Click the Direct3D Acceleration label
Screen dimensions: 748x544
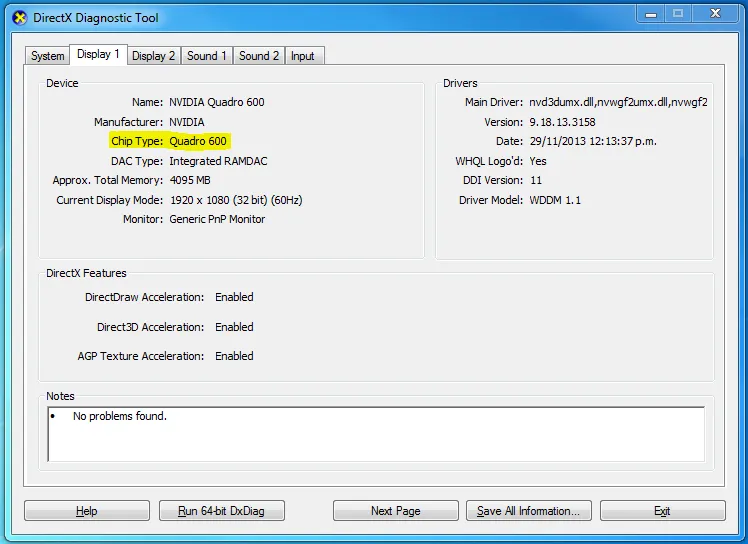tap(151, 327)
